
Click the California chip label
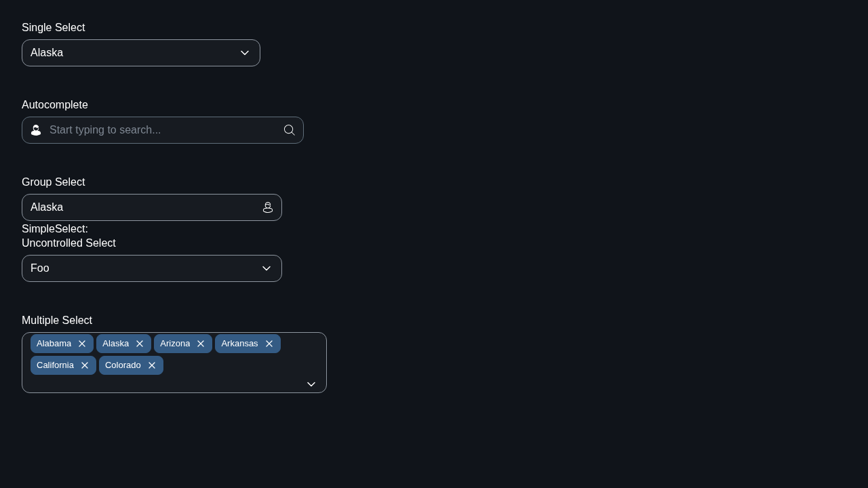tap(55, 365)
